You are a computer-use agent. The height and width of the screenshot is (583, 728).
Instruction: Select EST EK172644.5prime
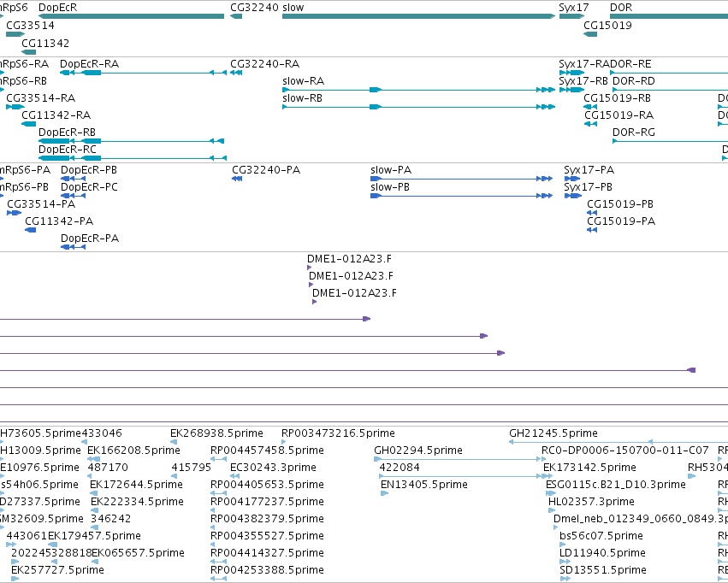tap(94, 493)
